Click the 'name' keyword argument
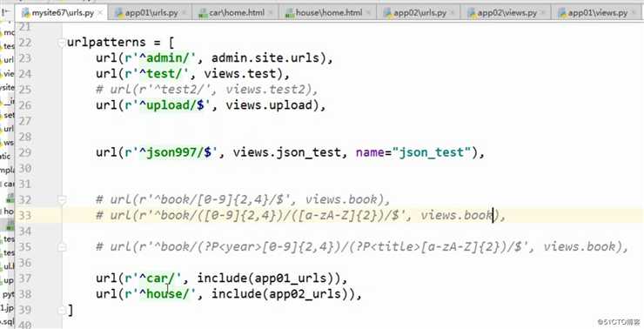Image resolution: width=644 pixels, height=329 pixels. tap(370, 152)
